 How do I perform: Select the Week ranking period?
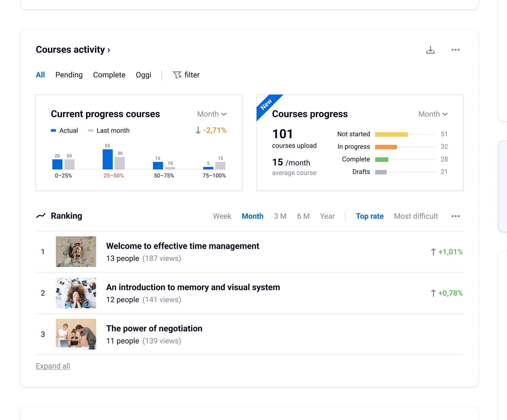(222, 216)
